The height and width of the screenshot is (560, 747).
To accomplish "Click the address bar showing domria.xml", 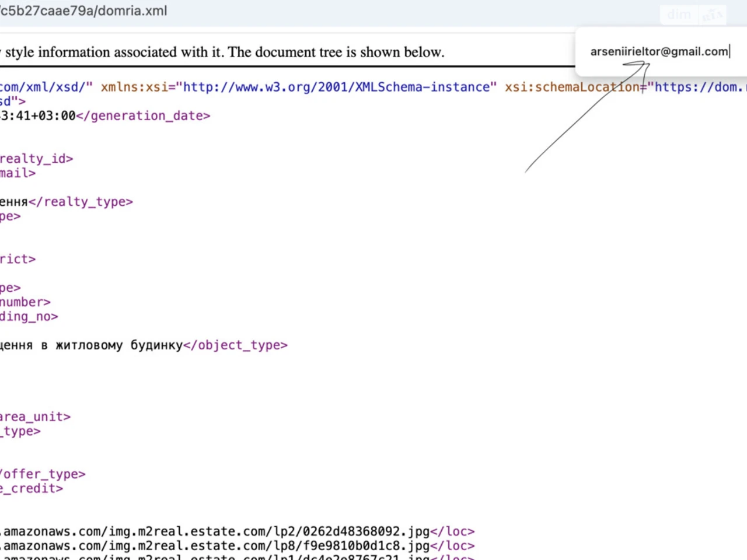I will [83, 10].
